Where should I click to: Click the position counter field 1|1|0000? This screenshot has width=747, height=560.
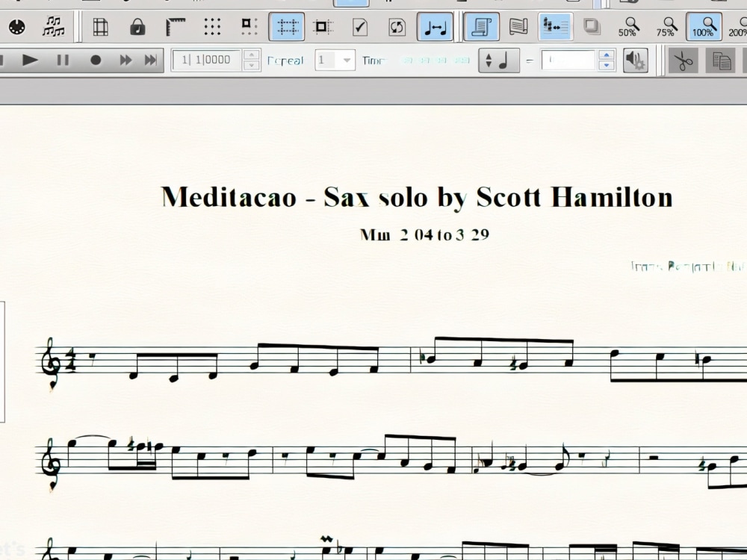pos(206,60)
